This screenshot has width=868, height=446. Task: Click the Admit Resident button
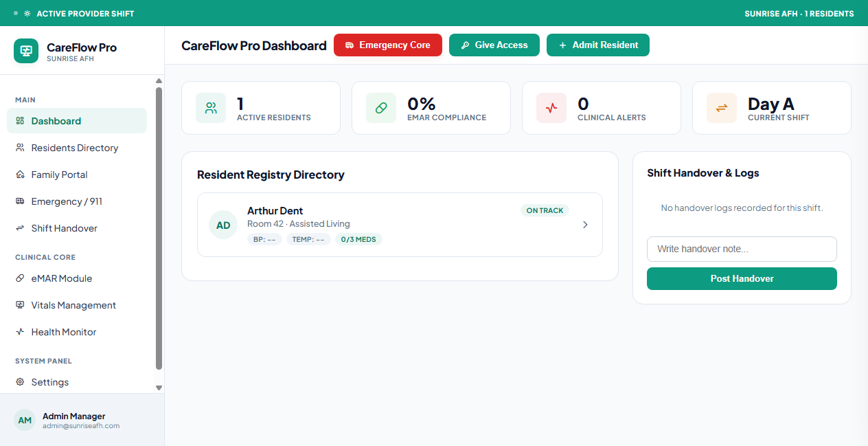point(598,45)
